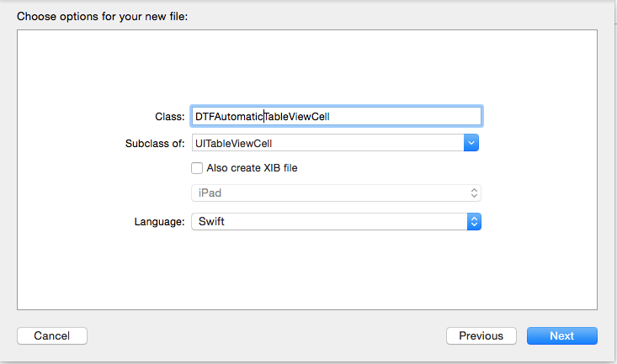Click the iPad popup stepper arrows

pos(474,193)
